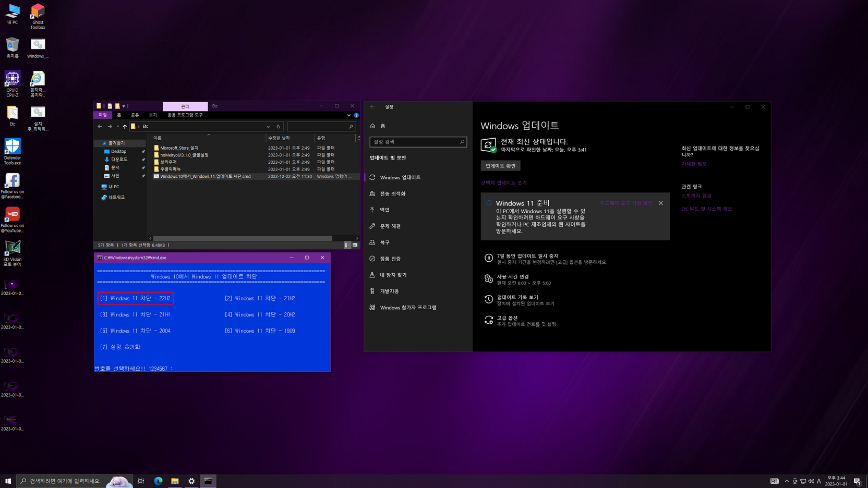Screen dimensions: 868x488
Task: Open Ghost Toolbox desktop shortcut
Action: (38, 16)
